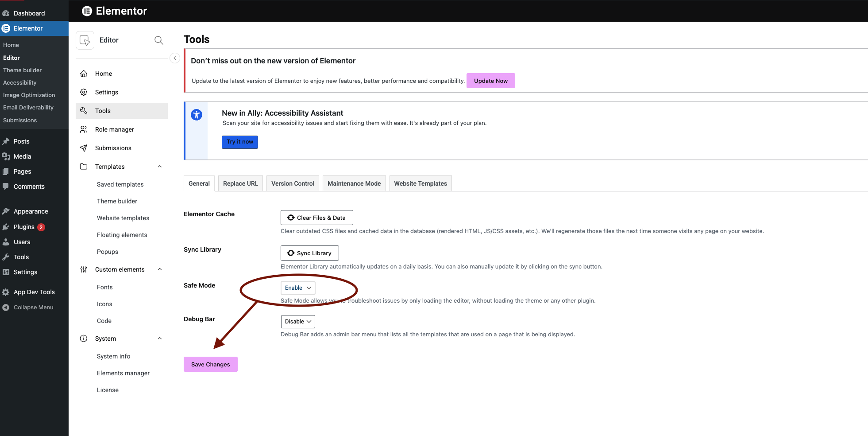Viewport: 868px width, 436px height.
Task: Click the Accessibility Assistant blue icon
Action: [197, 115]
